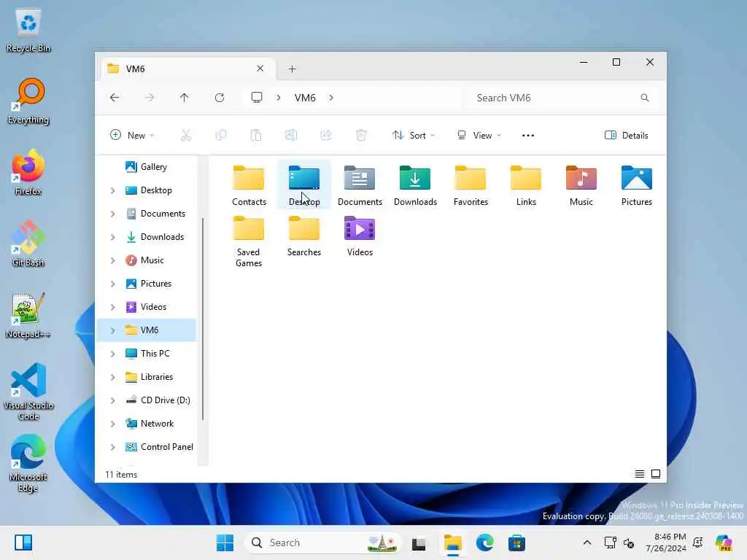
Task: Select Firefox desktop shortcut
Action: (28, 173)
